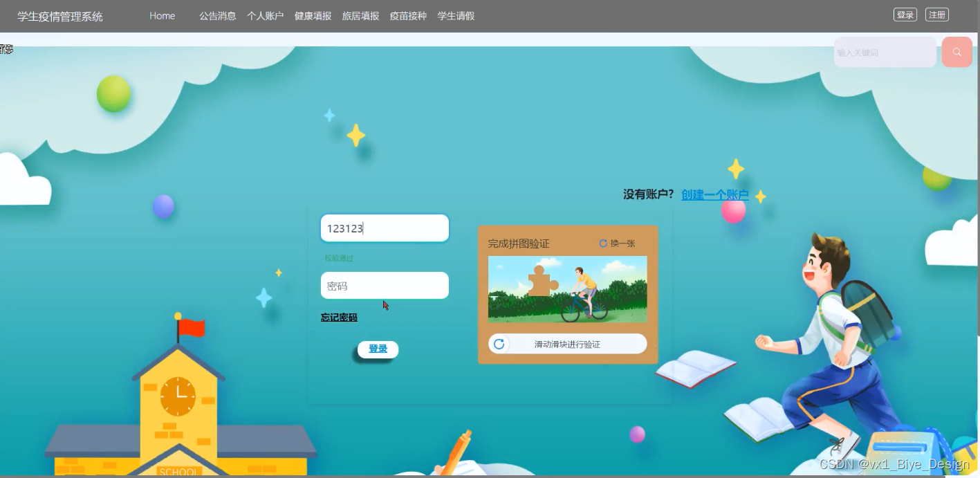Click the 校验通过 validation message
This screenshot has height=478, width=980.
(x=339, y=258)
